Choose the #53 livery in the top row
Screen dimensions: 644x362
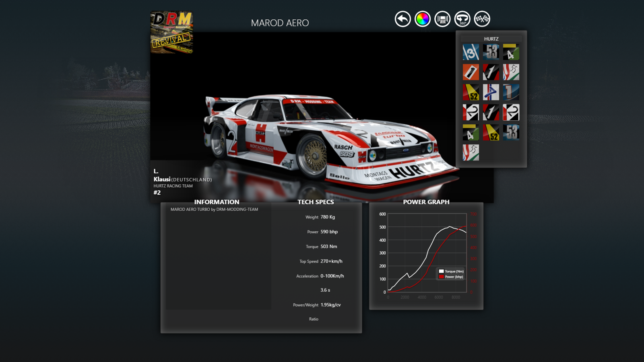coord(491,52)
